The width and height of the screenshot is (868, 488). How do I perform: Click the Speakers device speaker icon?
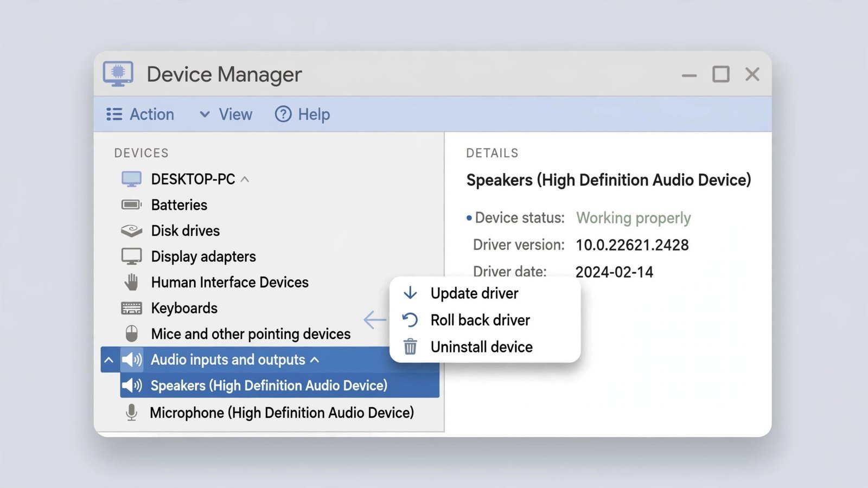coord(131,386)
